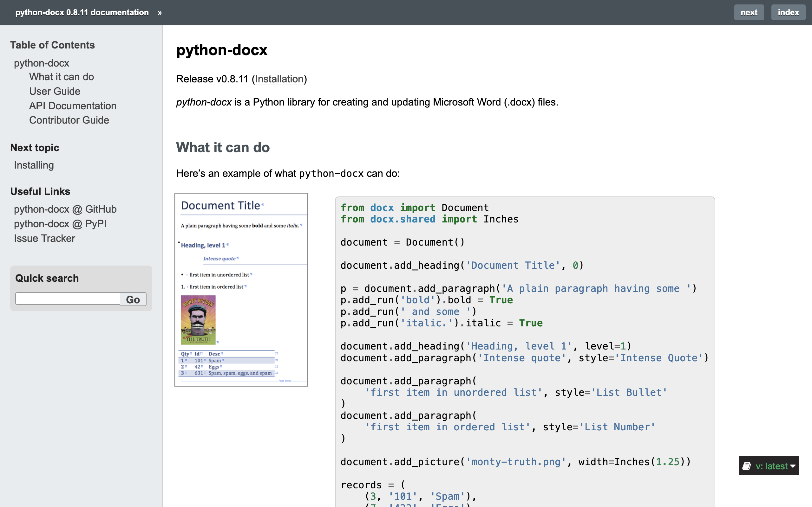
Task: Click the Installation link
Action: click(279, 79)
